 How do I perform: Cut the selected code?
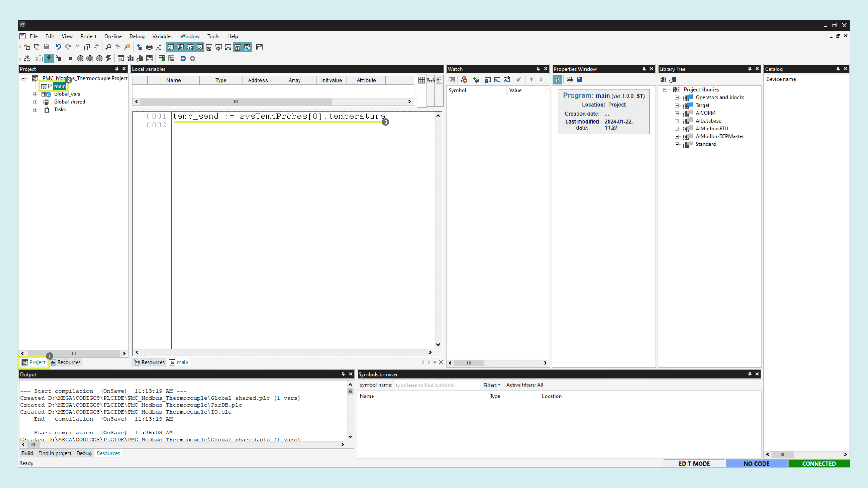tap(77, 47)
